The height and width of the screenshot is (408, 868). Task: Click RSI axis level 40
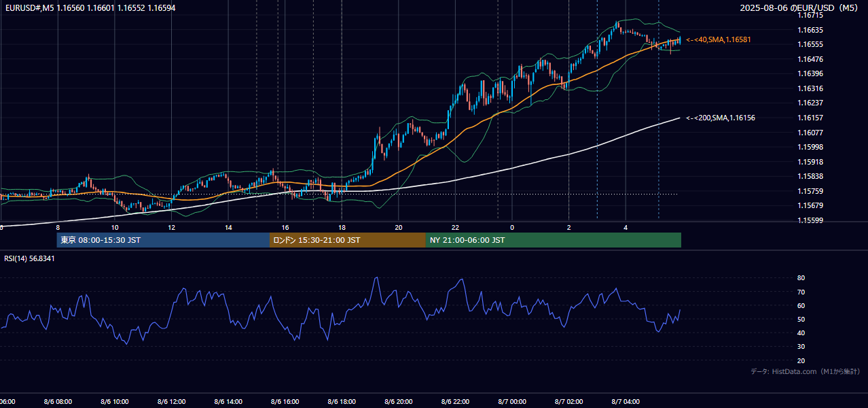coord(801,333)
